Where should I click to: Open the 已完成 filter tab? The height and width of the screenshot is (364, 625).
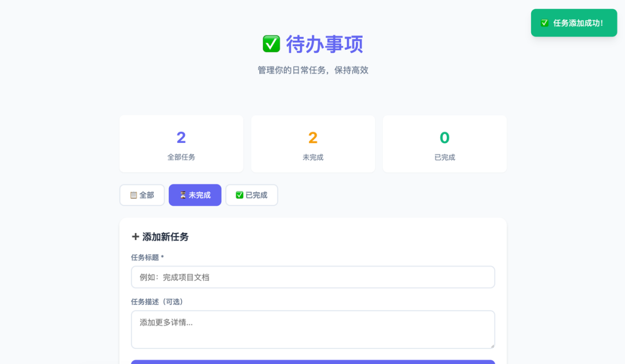click(x=252, y=195)
